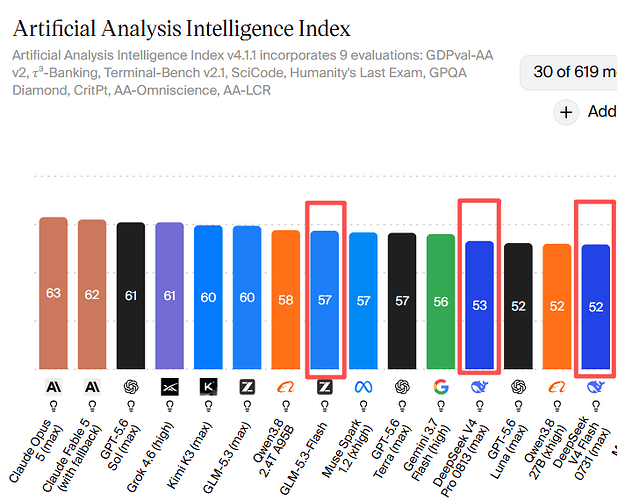Image resolution: width=617 pixels, height=500 pixels.
Task: Click the OpenAI logo under GPT-5.6 Sol
Action: [131, 387]
